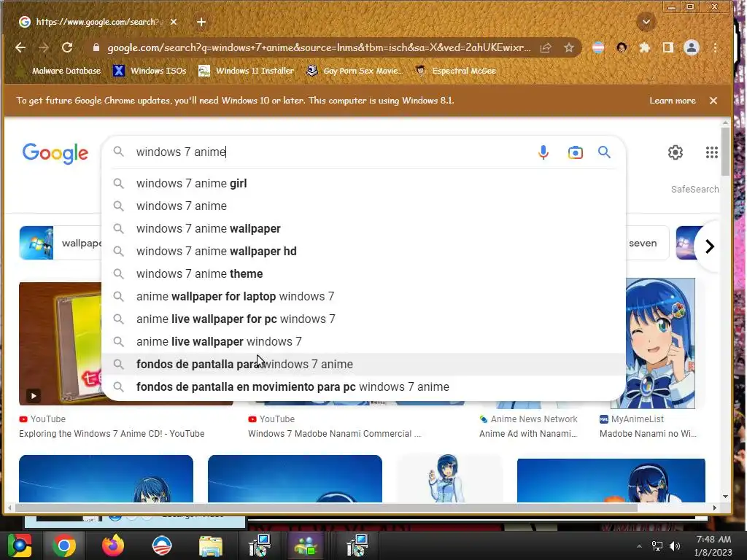Search by image with camera icon
The height and width of the screenshot is (560, 747).
(x=575, y=152)
